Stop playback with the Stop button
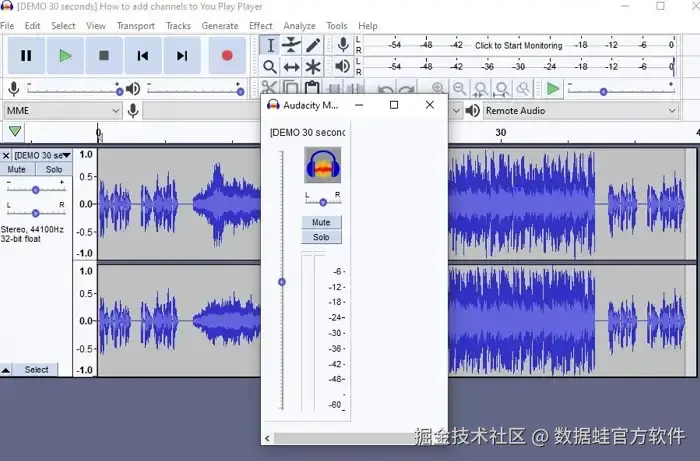 click(x=104, y=55)
